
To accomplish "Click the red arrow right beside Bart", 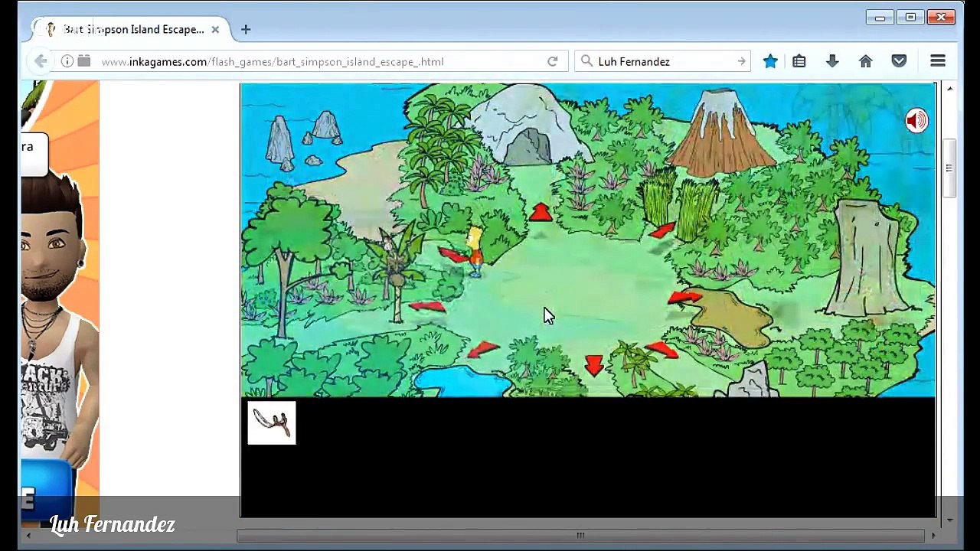I will click(453, 254).
